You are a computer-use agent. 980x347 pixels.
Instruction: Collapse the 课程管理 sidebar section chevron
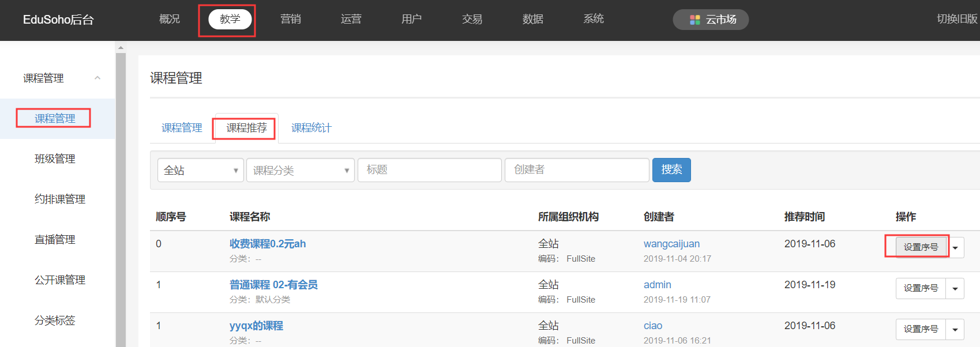[x=97, y=78]
